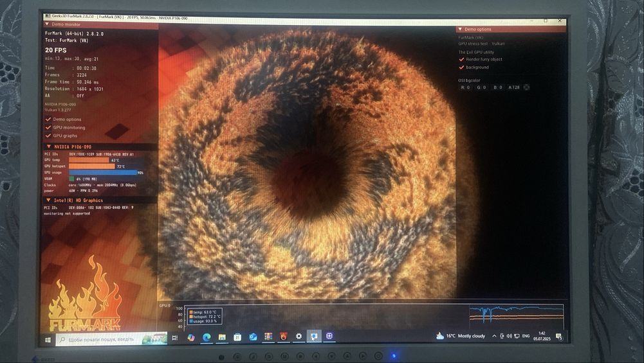The height and width of the screenshot is (363, 644).
Task: Click the FurMark title bar app icon
Action: [x=48, y=16]
